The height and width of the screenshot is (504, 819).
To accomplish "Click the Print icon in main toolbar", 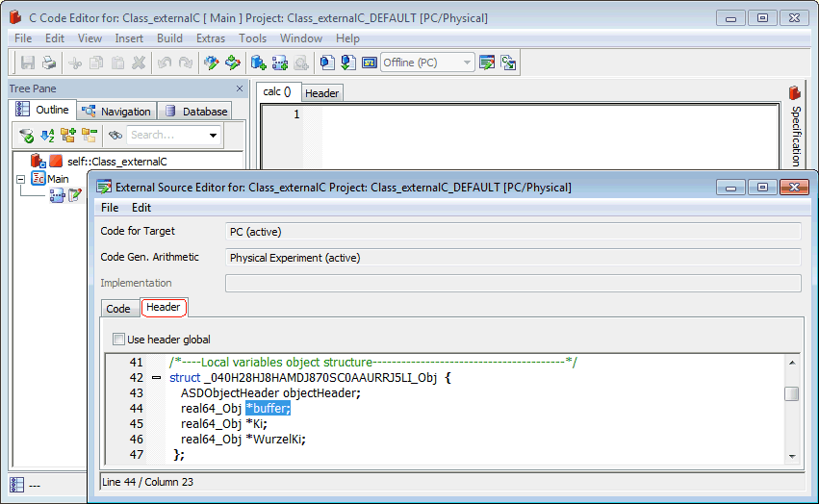I will pyautogui.click(x=49, y=63).
